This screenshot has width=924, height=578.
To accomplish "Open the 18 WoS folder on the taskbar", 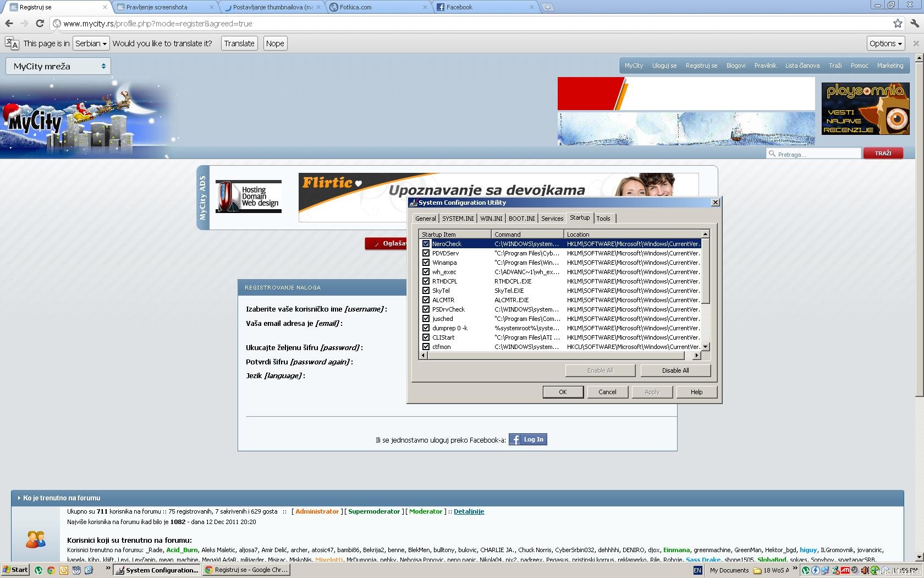I will click(x=771, y=570).
